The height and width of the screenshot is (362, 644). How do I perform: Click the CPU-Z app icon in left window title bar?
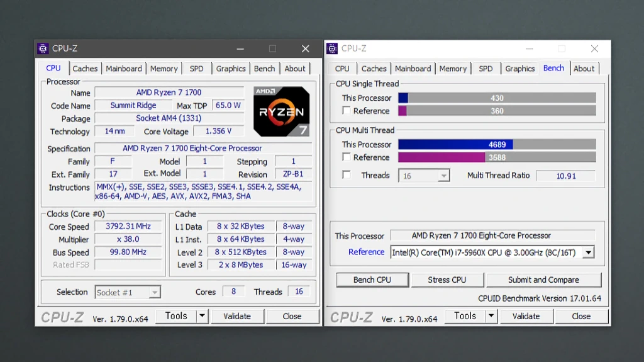[43, 48]
